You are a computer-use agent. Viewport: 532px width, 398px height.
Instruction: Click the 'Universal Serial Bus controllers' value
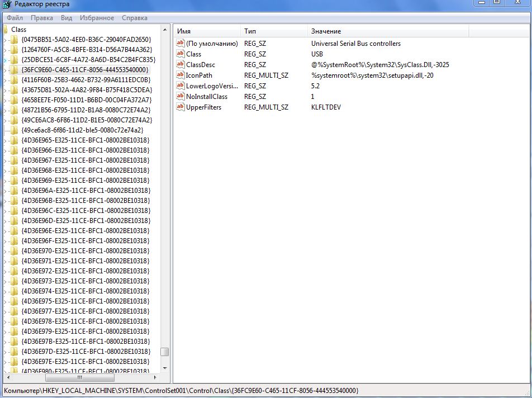[x=355, y=44]
